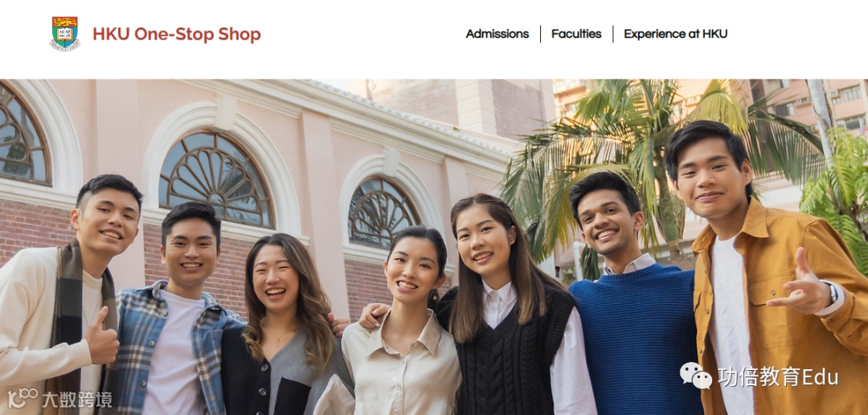Click the HKU crest shield logo
Image resolution: width=868 pixels, height=415 pixels.
pyautogui.click(x=65, y=34)
